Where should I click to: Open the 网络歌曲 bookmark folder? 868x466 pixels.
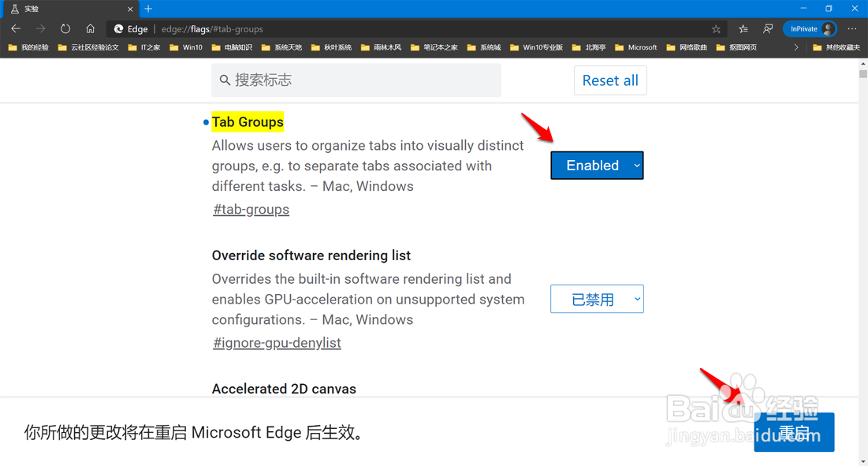coord(687,47)
